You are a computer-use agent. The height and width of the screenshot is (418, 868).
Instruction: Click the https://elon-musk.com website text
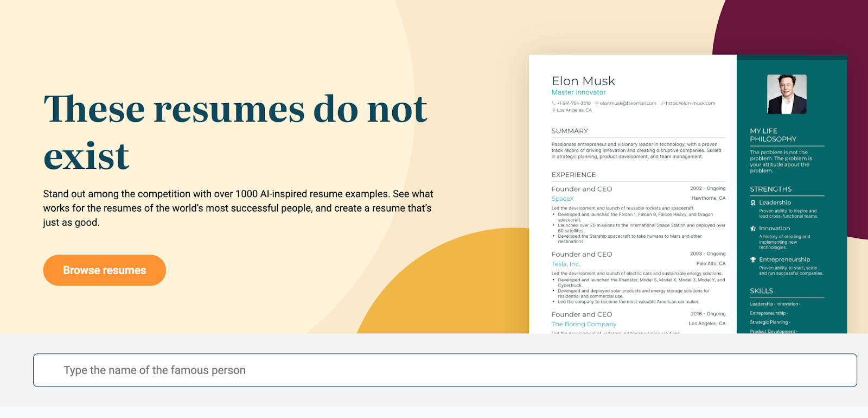click(691, 103)
